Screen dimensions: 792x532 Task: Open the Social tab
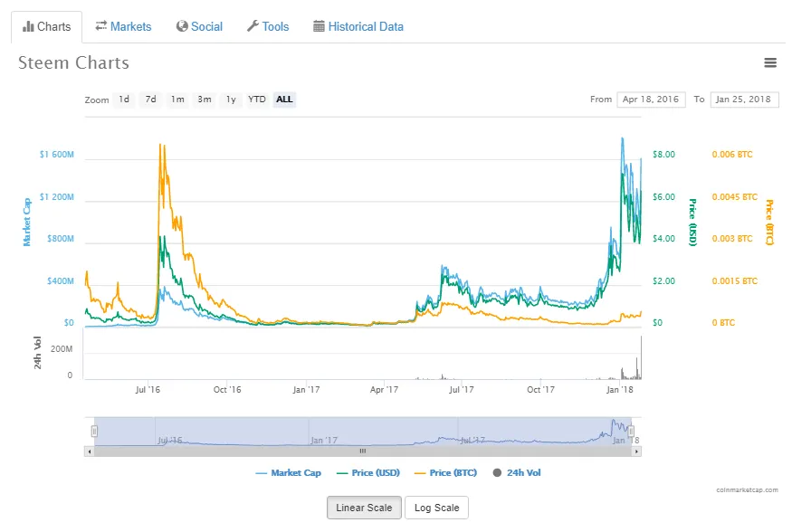click(x=199, y=27)
